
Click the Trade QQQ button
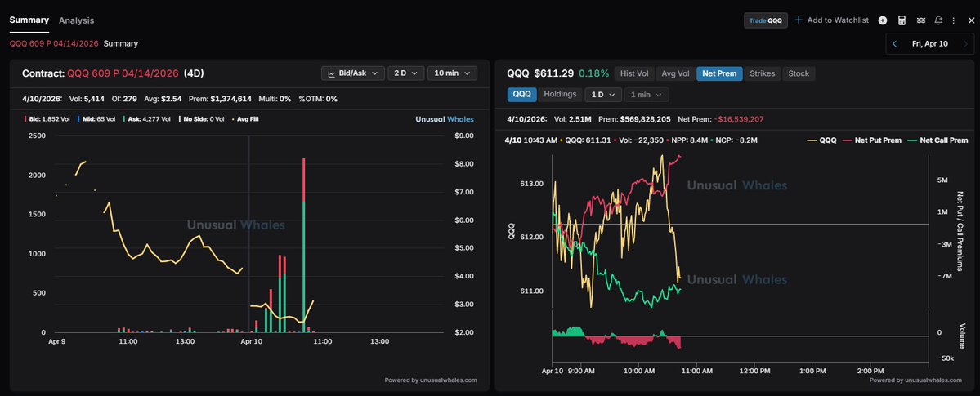766,20
